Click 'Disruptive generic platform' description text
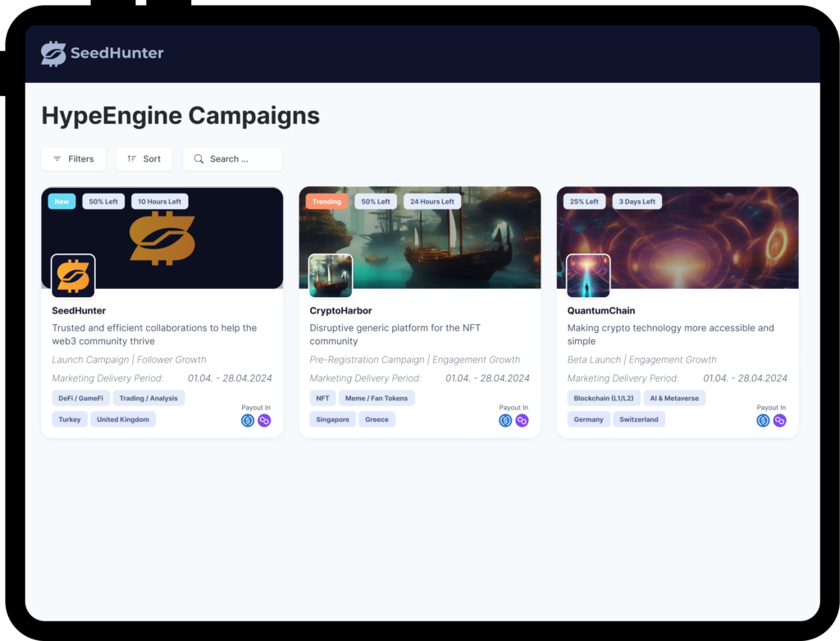 click(395, 334)
